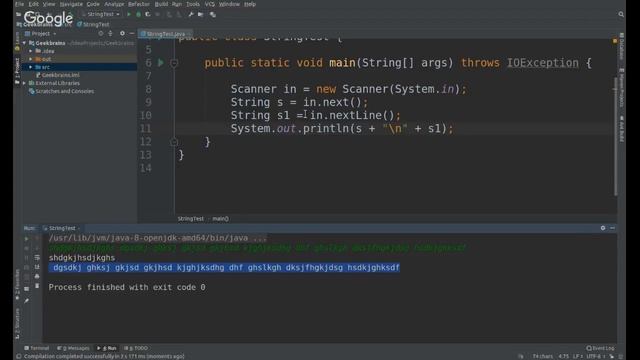Viewport: 640px width, 360px height.
Task: Open Settings via wrench icon in toolbar
Action: click(191, 14)
